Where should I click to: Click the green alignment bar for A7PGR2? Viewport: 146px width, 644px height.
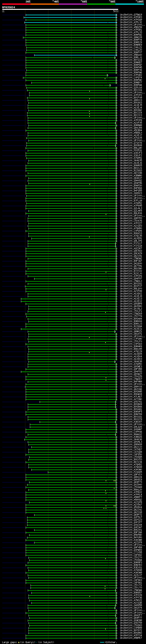(x=67, y=75)
